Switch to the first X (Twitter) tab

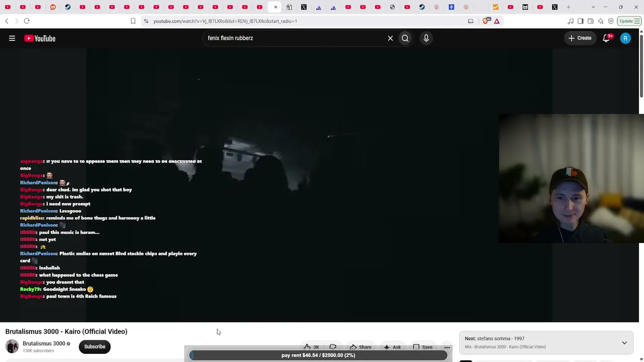pyautogui.click(x=304, y=7)
